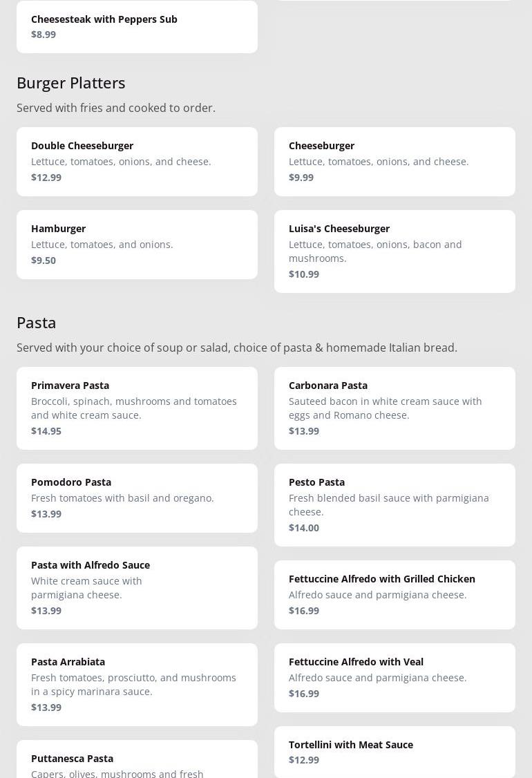Image resolution: width=532 pixels, height=778 pixels.
Task: Pick the Pesto Pasta item
Action: [x=395, y=504]
